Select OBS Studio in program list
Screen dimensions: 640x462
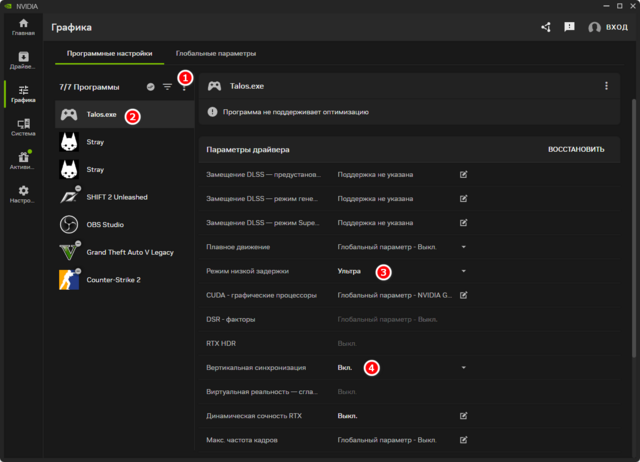[124, 224]
